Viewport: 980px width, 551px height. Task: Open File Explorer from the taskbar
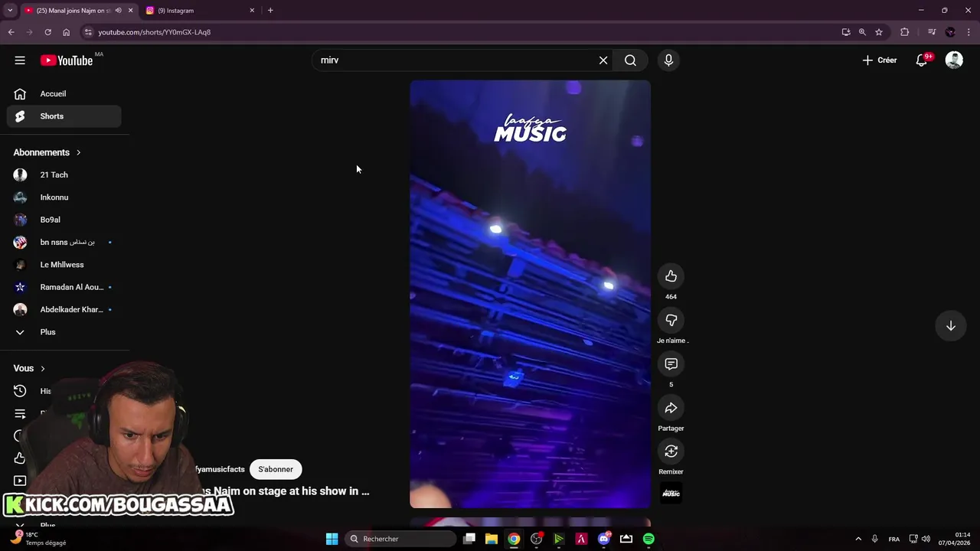pyautogui.click(x=492, y=539)
